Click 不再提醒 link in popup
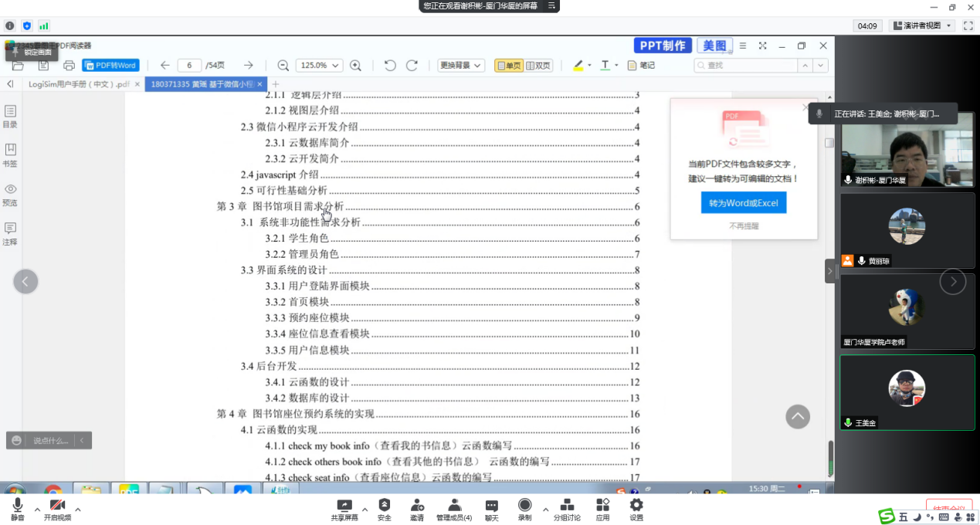 (x=744, y=226)
